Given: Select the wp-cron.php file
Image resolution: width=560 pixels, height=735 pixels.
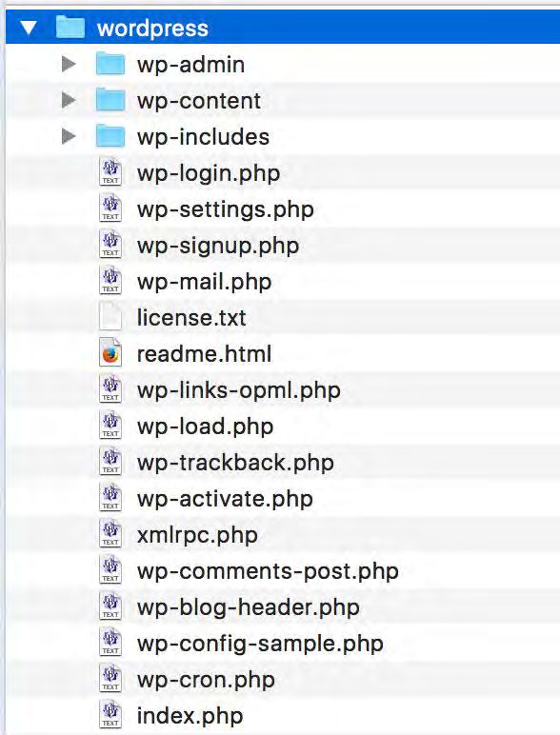Looking at the screenshot, I should pyautogui.click(x=206, y=680).
